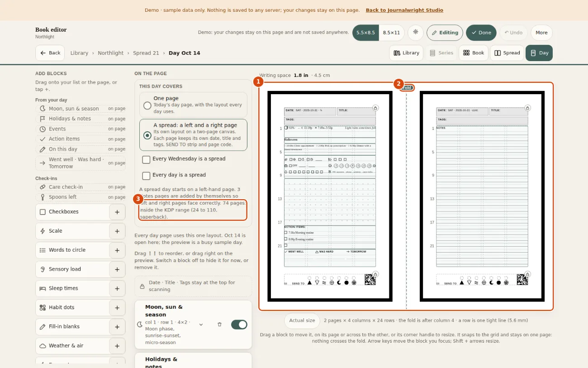Switch to the Library view tab
The image size is (588, 368).
pyautogui.click(x=406, y=53)
